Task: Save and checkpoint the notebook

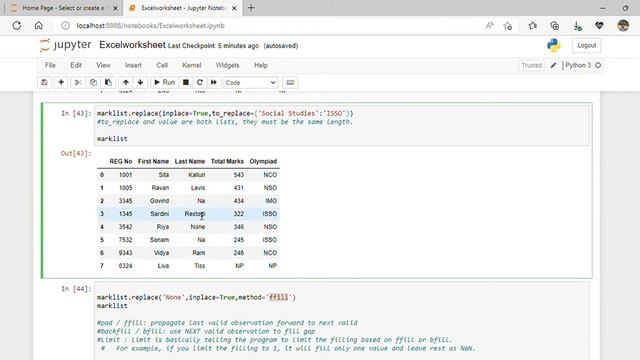Action: (x=44, y=82)
